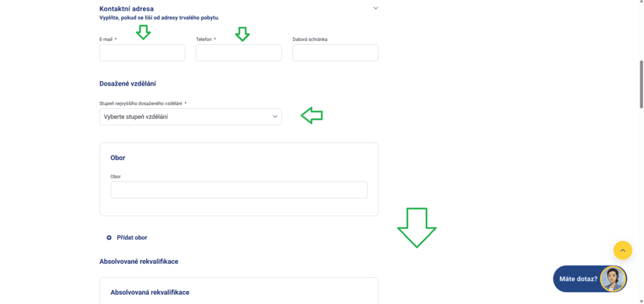Click the yellow scroll-to-top arrow button
This screenshot has height=304, width=644.
pos(623,250)
